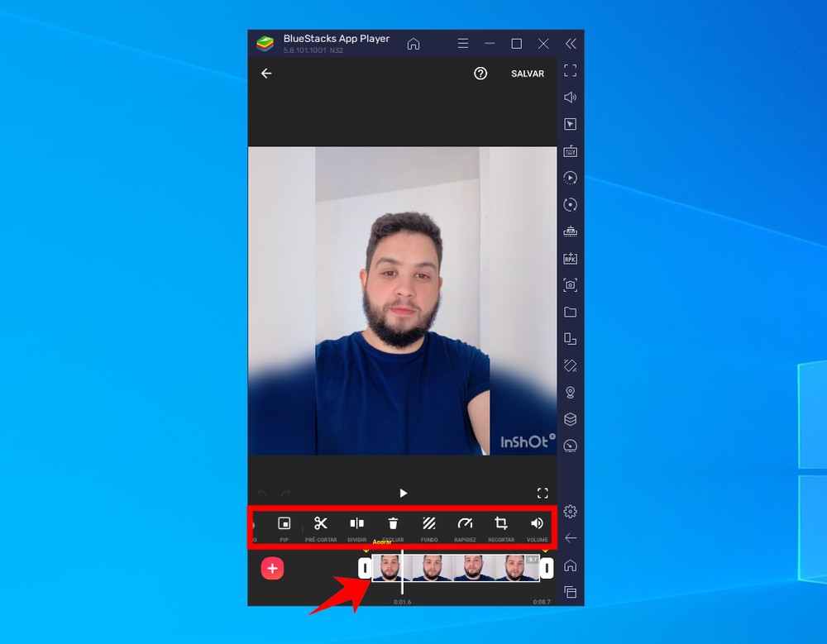827x644 pixels.
Task: Take a screenshot via the BlueStacks camera icon
Action: (570, 284)
